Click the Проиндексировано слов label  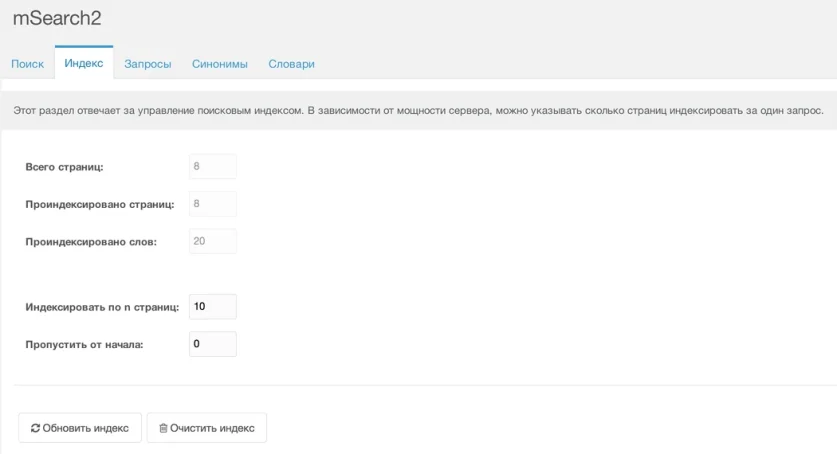coord(91,241)
